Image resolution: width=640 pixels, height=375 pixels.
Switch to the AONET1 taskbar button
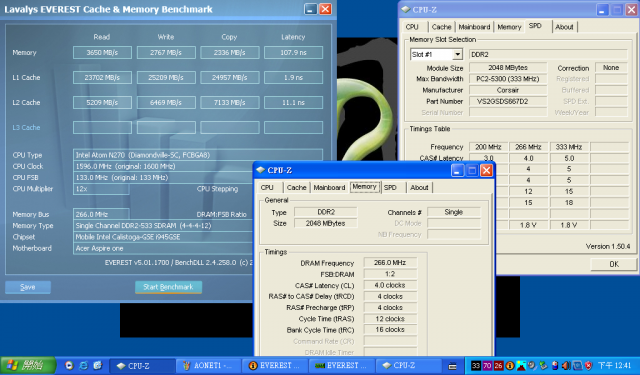pyautogui.click(x=209, y=366)
